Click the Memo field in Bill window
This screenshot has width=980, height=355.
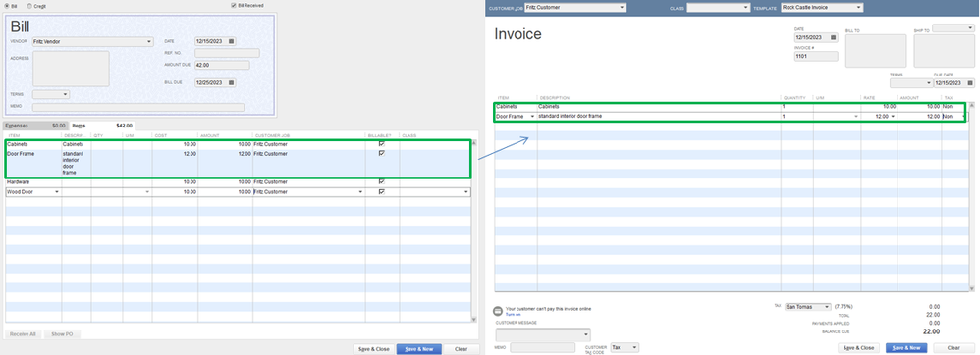[x=138, y=107]
